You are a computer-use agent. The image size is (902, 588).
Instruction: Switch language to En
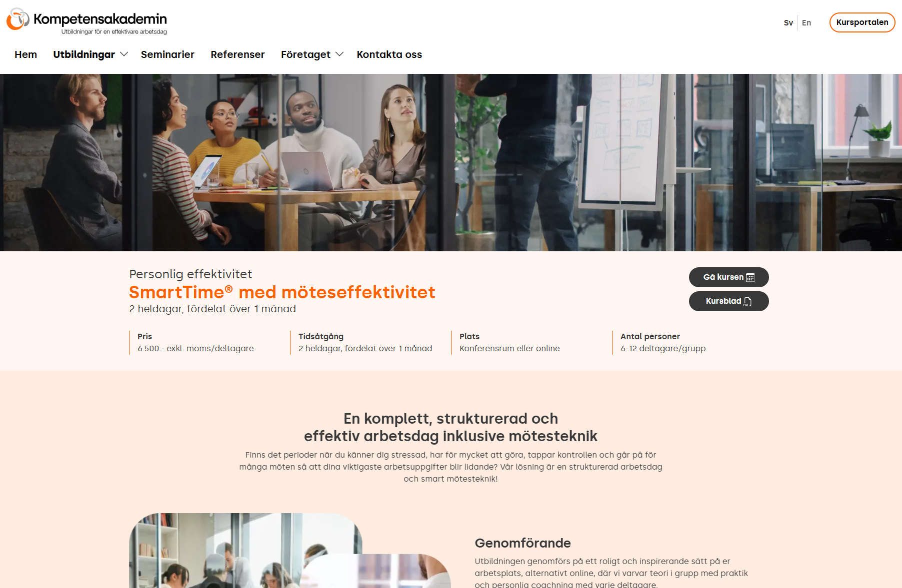(x=806, y=22)
